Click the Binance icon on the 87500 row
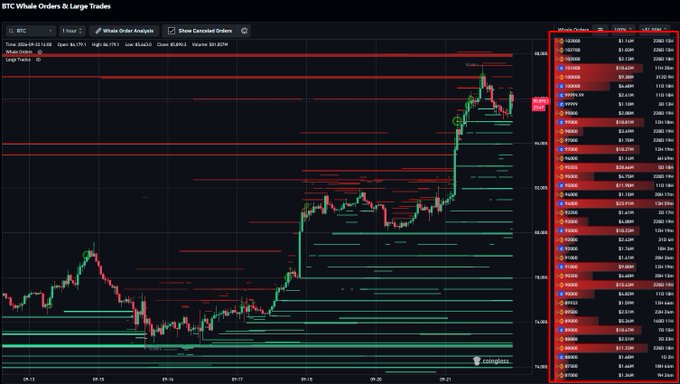 [561, 366]
